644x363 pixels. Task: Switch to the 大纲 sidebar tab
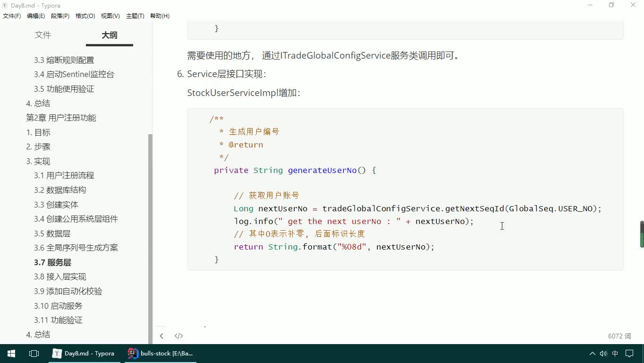(x=110, y=35)
